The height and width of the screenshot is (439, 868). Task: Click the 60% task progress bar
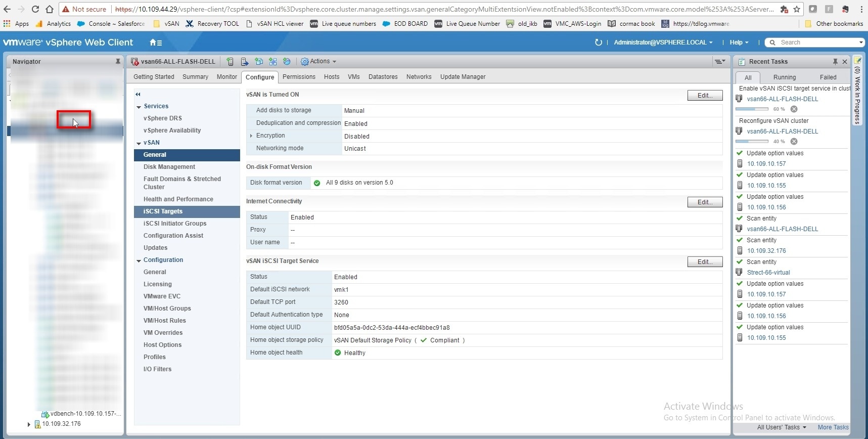pos(752,109)
